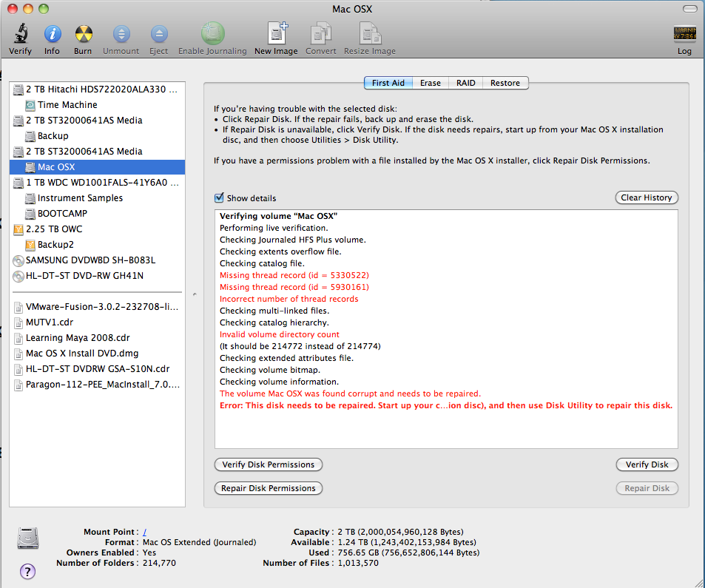This screenshot has width=705, height=588.
Task: Select Mac OS X Install DVD.dmg image
Action: click(x=97, y=354)
